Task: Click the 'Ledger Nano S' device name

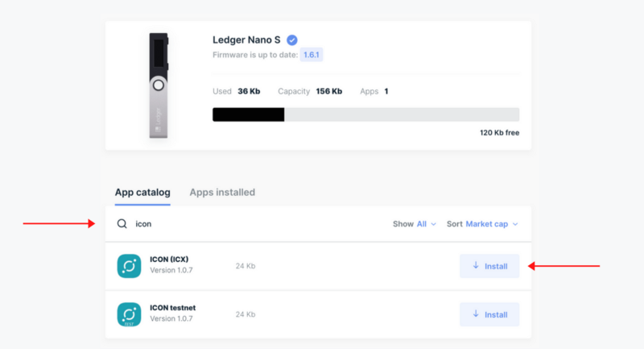Action: 246,39
